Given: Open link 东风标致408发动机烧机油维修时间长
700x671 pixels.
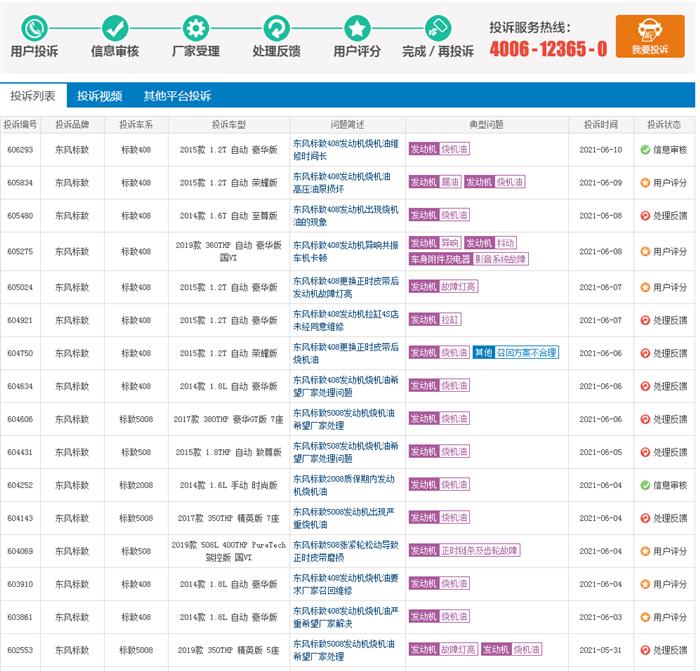Looking at the screenshot, I should (346, 150).
